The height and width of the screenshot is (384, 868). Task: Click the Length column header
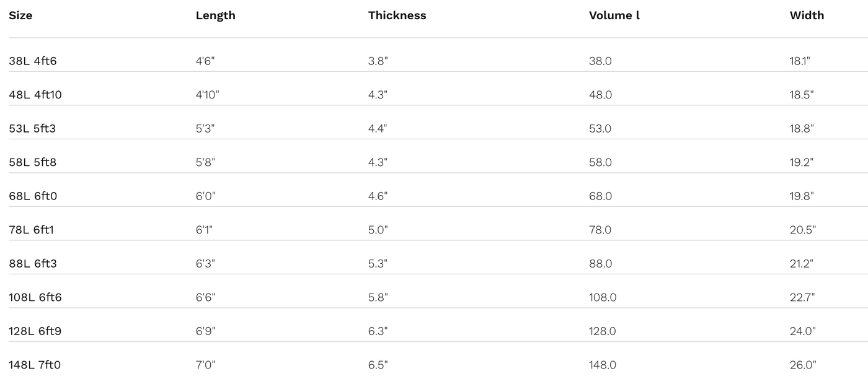215,15
